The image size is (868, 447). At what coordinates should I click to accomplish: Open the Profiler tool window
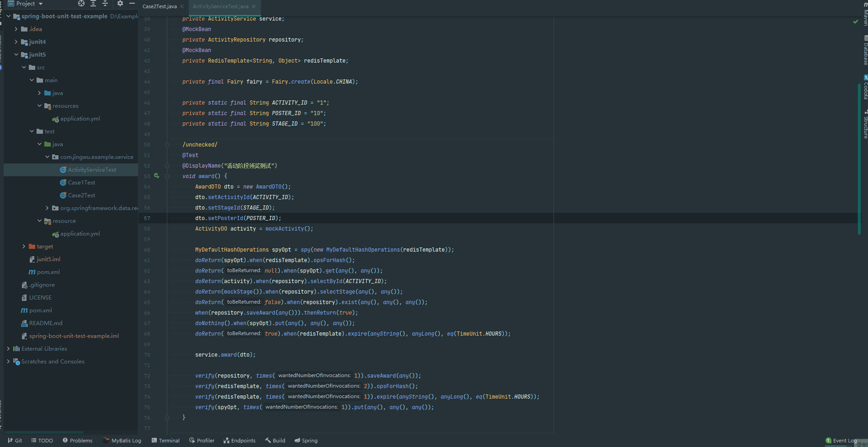(202, 441)
